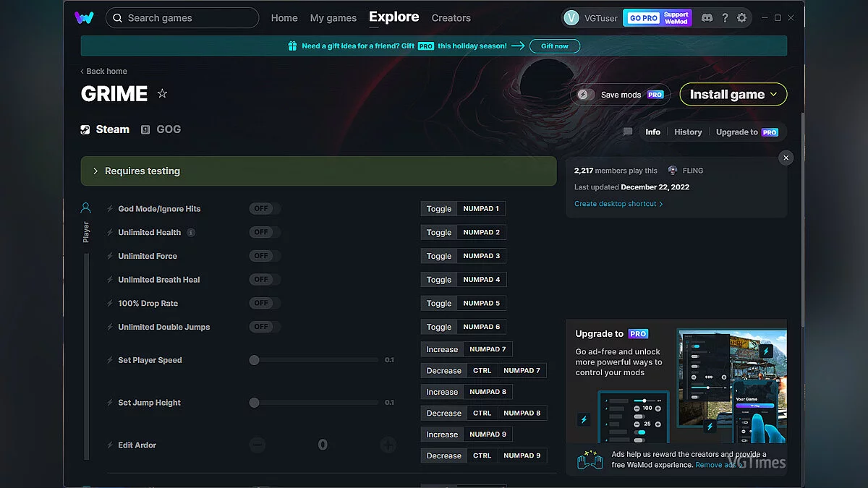Open the Install game dropdown
This screenshot has height=488, width=868.
pos(733,95)
